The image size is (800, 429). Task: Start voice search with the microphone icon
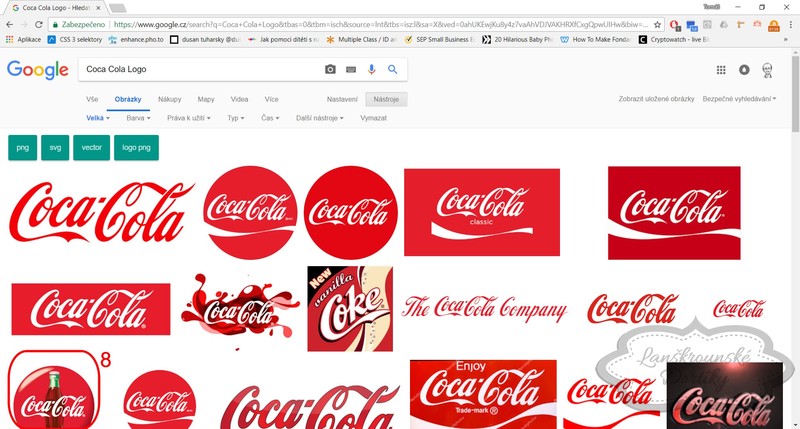pos(371,69)
